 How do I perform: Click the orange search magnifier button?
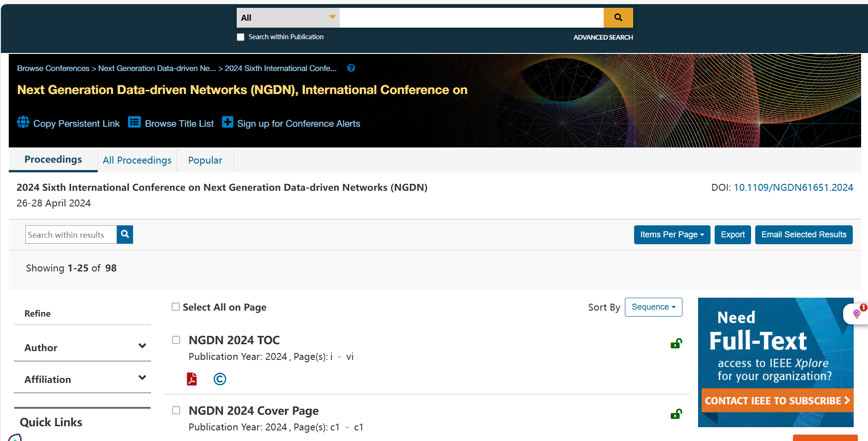click(x=618, y=18)
